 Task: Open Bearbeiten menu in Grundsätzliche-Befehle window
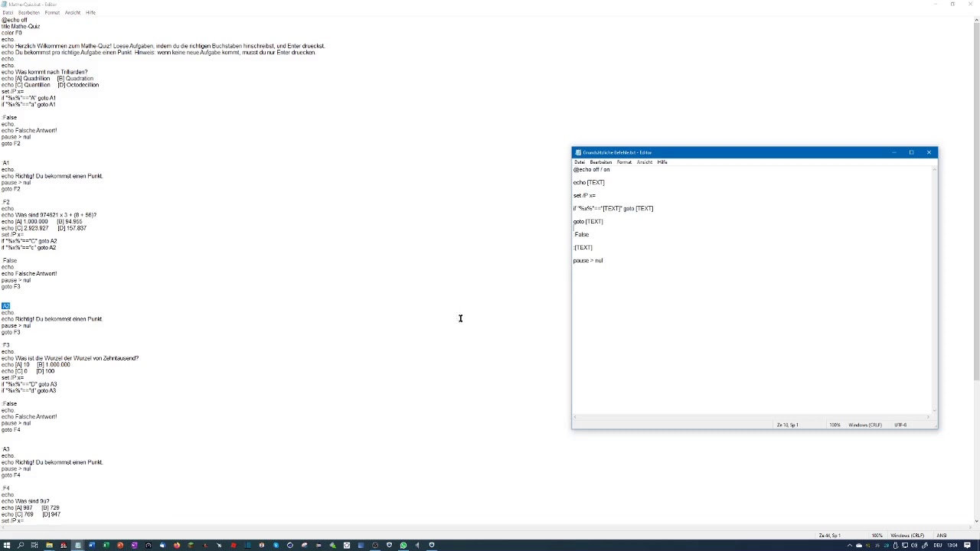[601, 162]
